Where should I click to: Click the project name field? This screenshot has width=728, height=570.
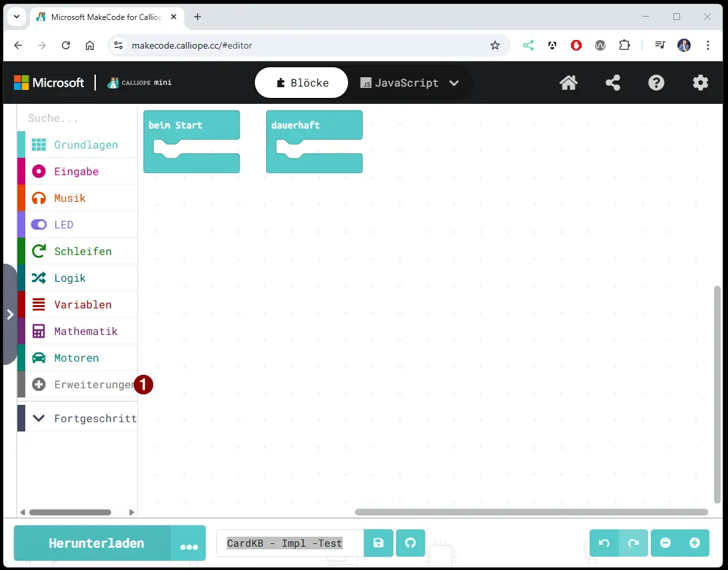tap(290, 543)
